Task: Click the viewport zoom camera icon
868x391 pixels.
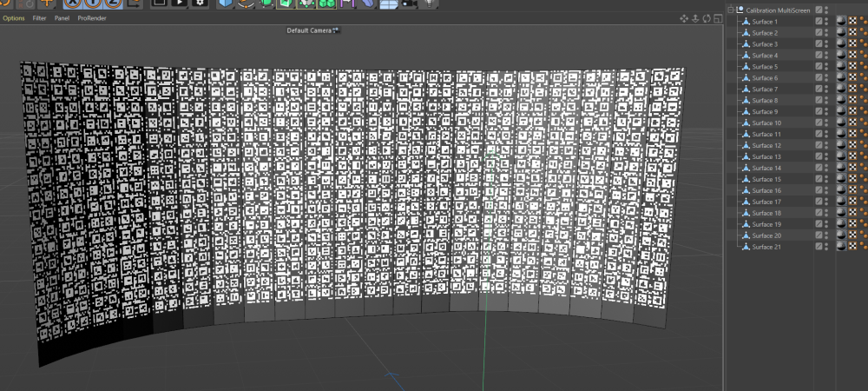Action: [695, 19]
